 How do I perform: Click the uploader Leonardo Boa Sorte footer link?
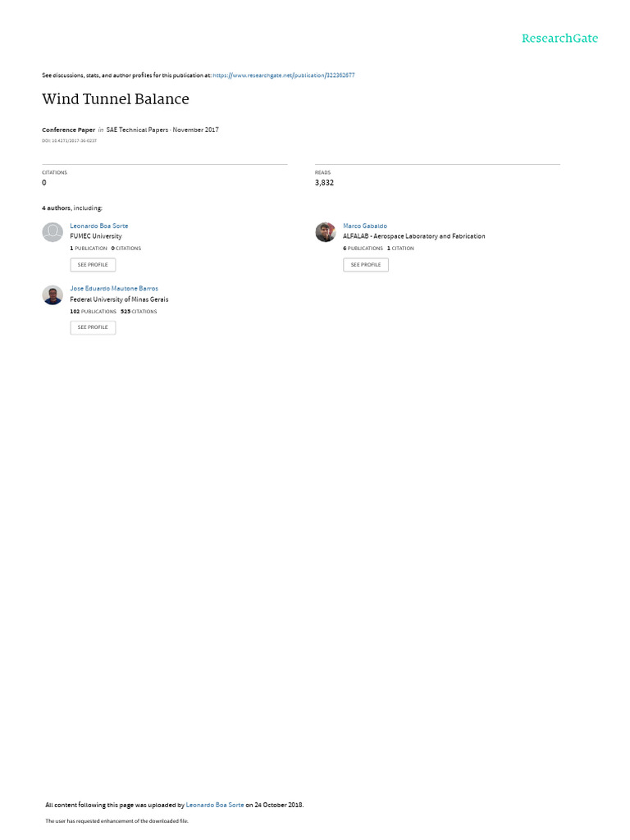215,805
